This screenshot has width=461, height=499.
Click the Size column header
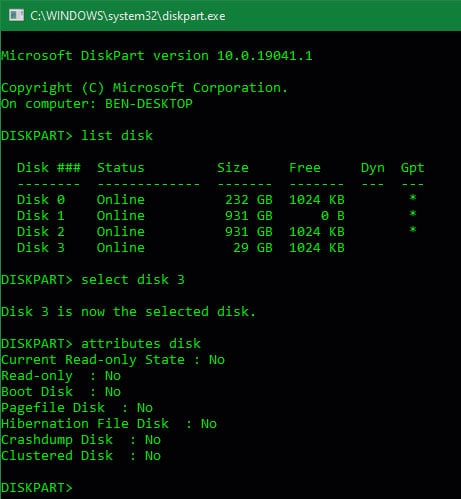point(233,168)
